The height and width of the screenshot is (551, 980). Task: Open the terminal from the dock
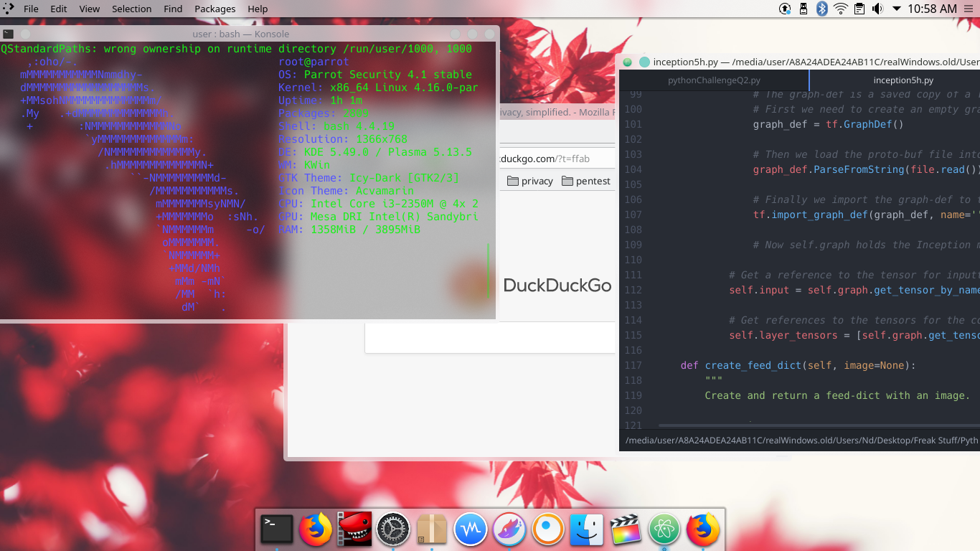277,530
